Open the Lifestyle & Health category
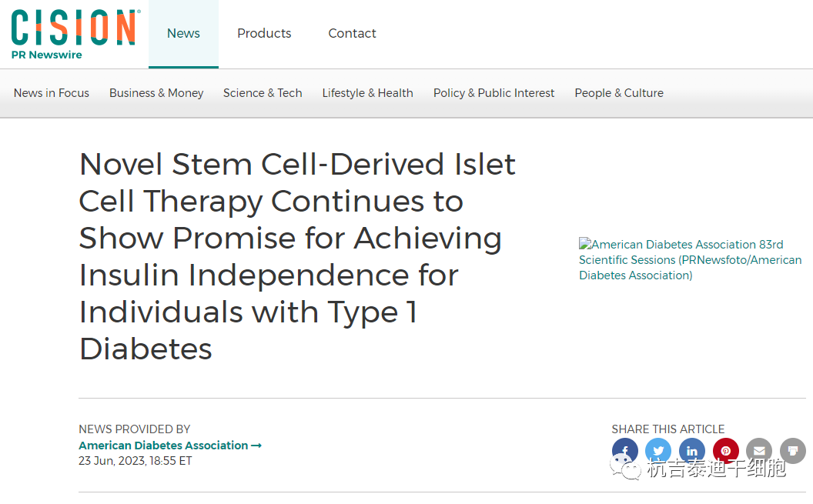Viewport: 813px width, 504px height. [367, 93]
